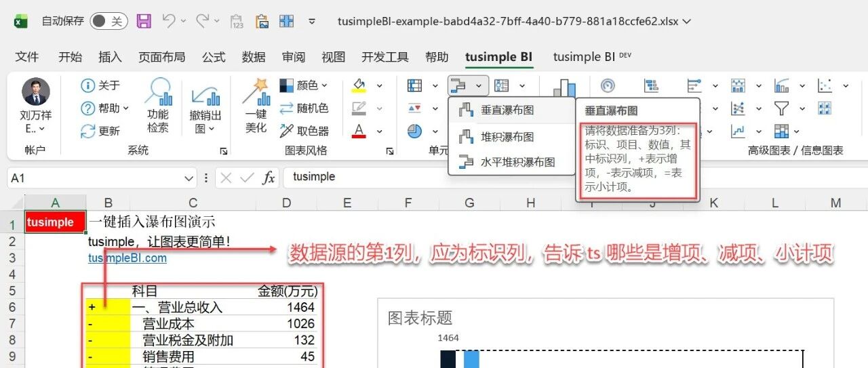The height and width of the screenshot is (368, 868).
Task: Click the funnel chart icon
Action: coord(781,108)
